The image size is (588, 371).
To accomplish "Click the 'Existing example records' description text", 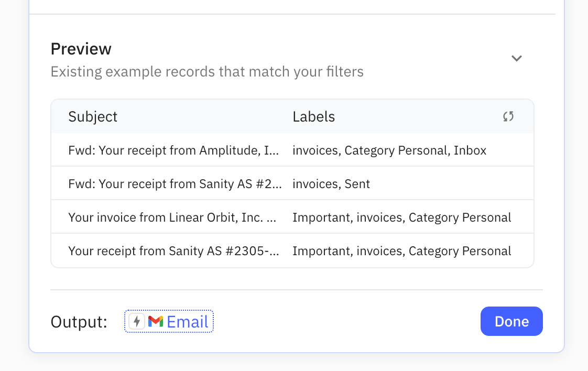I will (207, 71).
